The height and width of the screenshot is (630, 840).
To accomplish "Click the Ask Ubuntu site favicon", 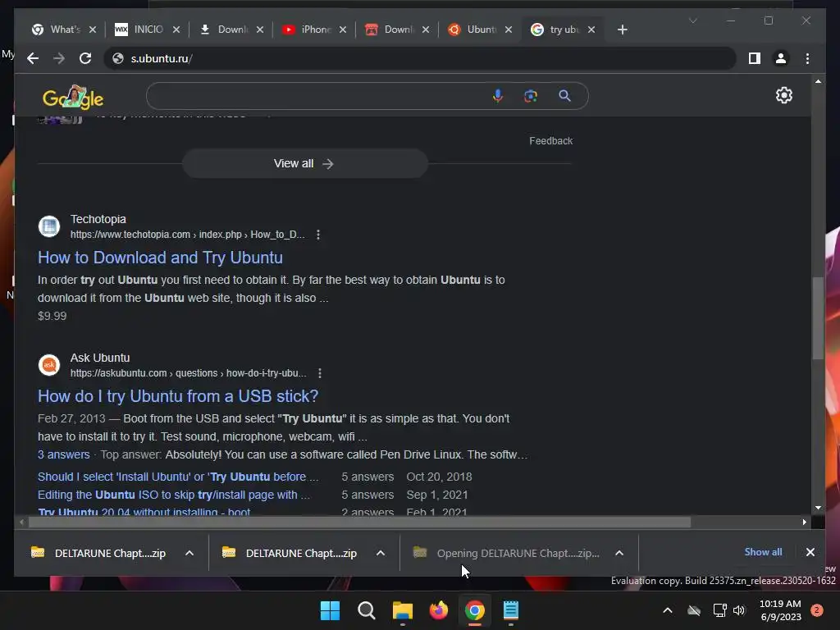I will (x=48, y=365).
